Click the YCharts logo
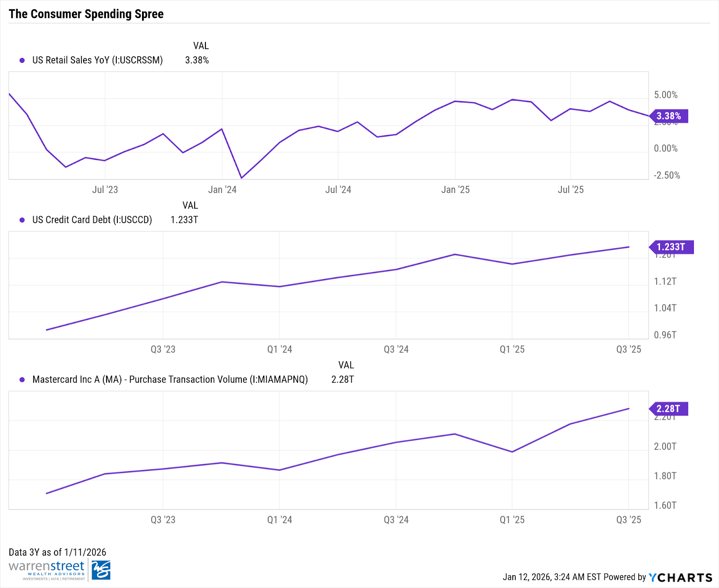The width and height of the screenshot is (719, 588). pyautogui.click(x=681, y=578)
